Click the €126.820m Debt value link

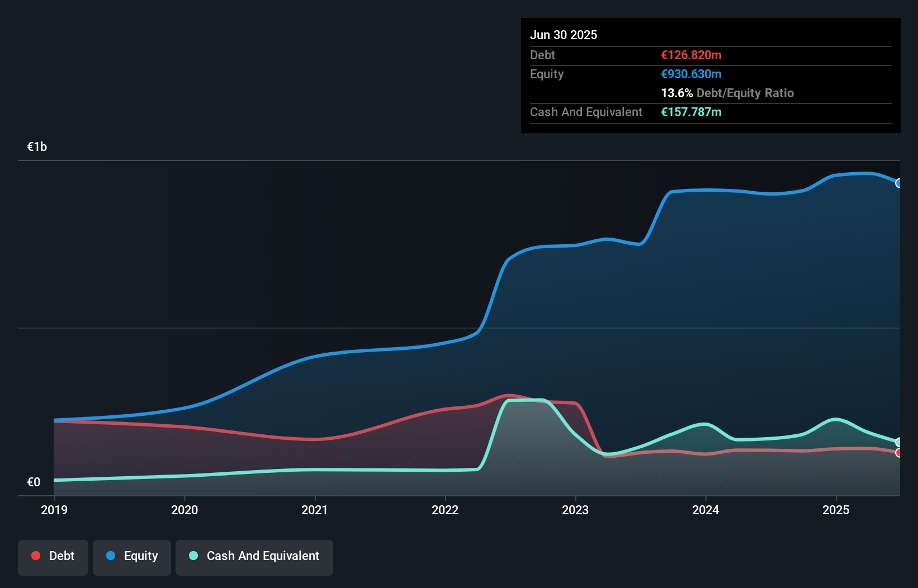pos(691,55)
